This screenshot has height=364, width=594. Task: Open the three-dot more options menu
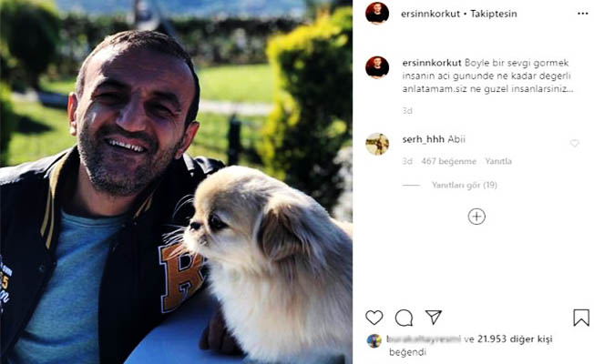click(583, 14)
